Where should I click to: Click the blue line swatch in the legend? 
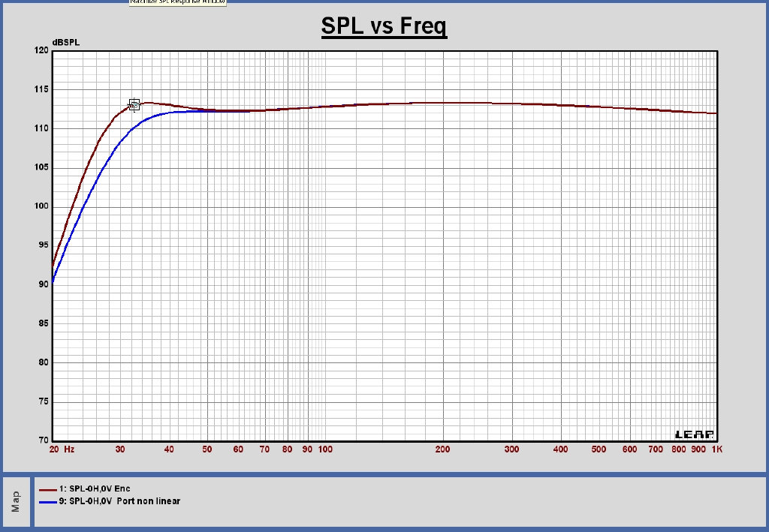click(47, 501)
